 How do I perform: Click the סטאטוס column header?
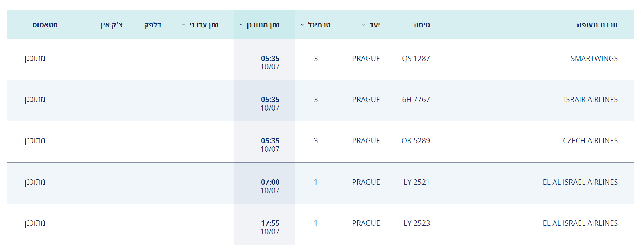[x=45, y=25]
